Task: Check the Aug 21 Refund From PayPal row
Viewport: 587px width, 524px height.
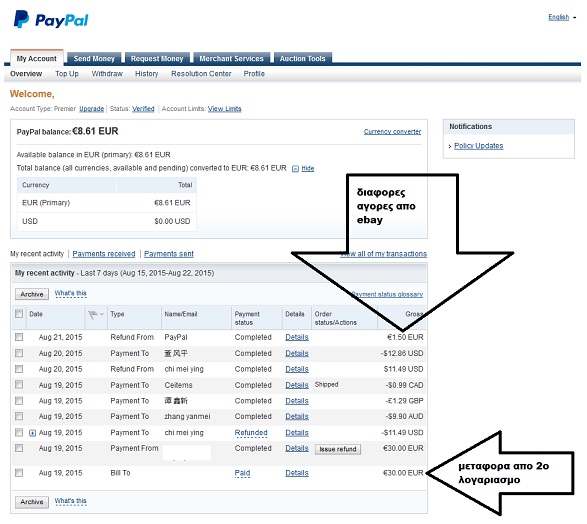Action: coord(19,337)
